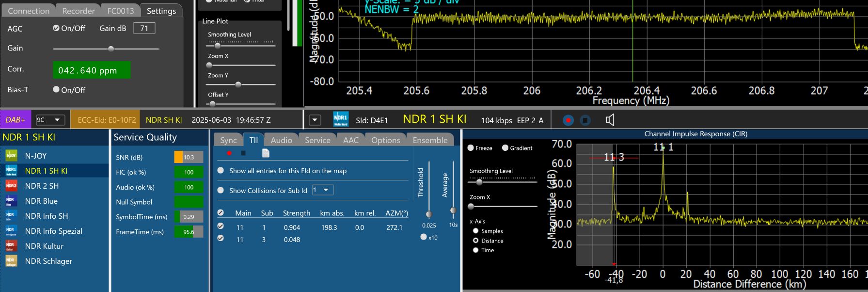Enable Bias-T On/Off option
The image size is (868, 292).
click(x=56, y=89)
